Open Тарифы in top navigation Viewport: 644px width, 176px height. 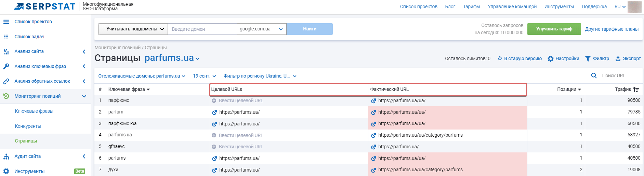[472, 6]
